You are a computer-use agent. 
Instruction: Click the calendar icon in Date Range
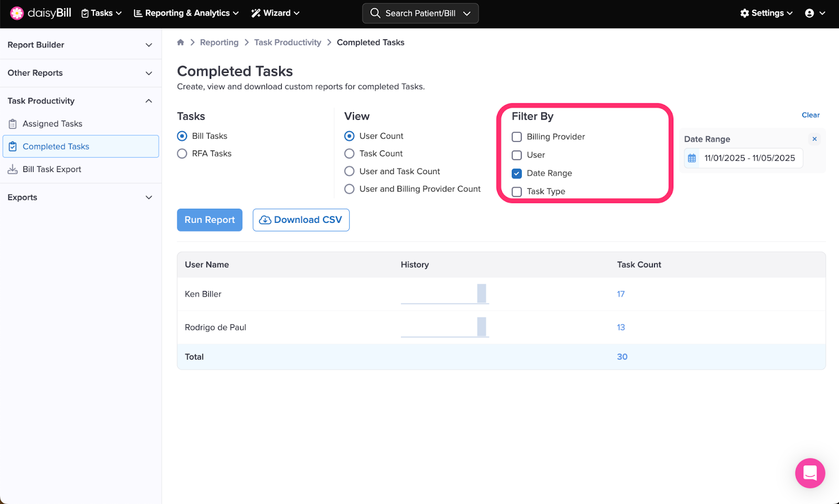pyautogui.click(x=692, y=158)
